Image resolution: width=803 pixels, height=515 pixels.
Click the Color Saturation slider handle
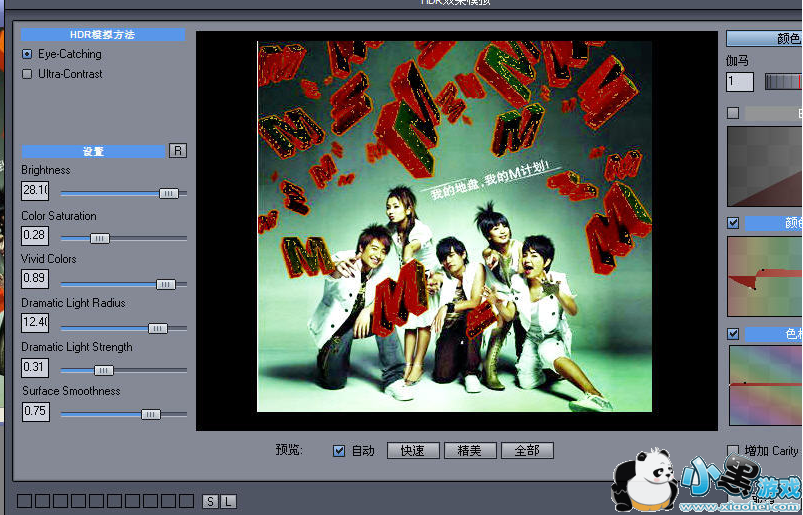[x=100, y=238]
